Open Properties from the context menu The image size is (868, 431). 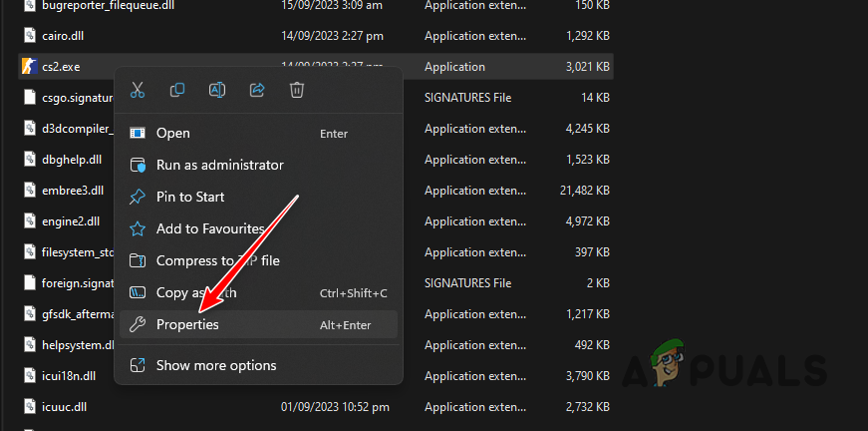tap(258, 324)
